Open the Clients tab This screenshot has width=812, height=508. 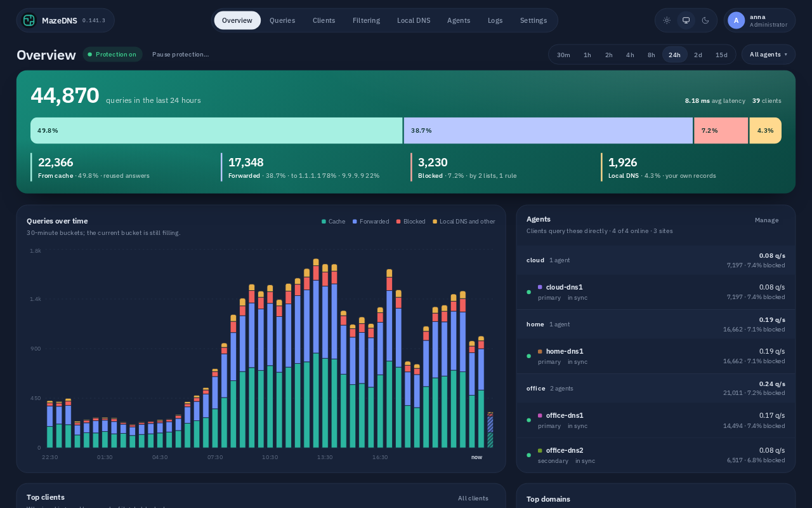(324, 20)
